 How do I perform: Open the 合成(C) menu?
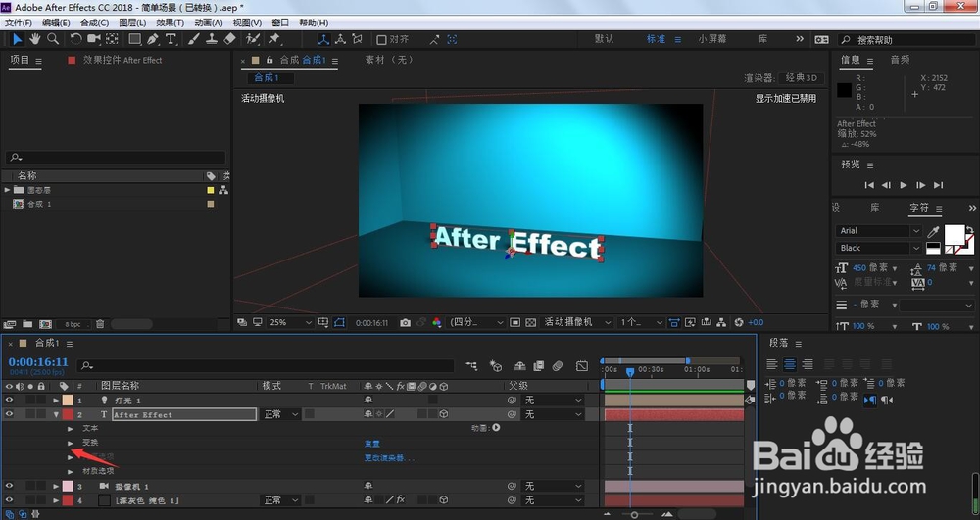tap(94, 23)
